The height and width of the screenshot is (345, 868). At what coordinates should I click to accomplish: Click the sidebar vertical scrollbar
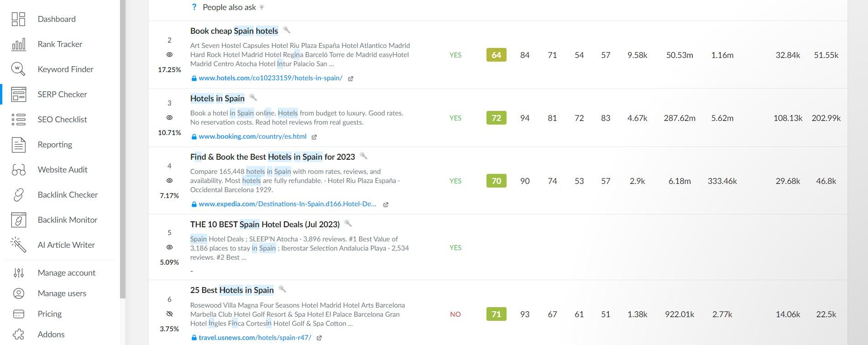(x=122, y=149)
